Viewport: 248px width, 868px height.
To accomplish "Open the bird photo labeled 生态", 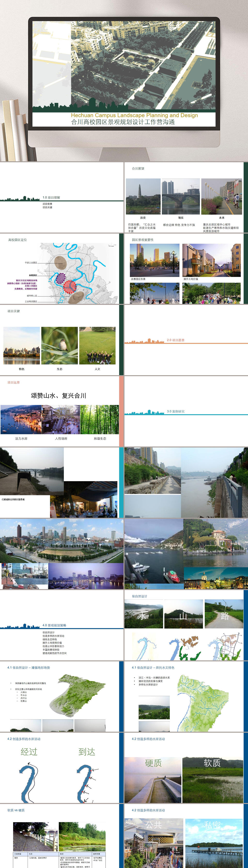I will pos(60,345).
